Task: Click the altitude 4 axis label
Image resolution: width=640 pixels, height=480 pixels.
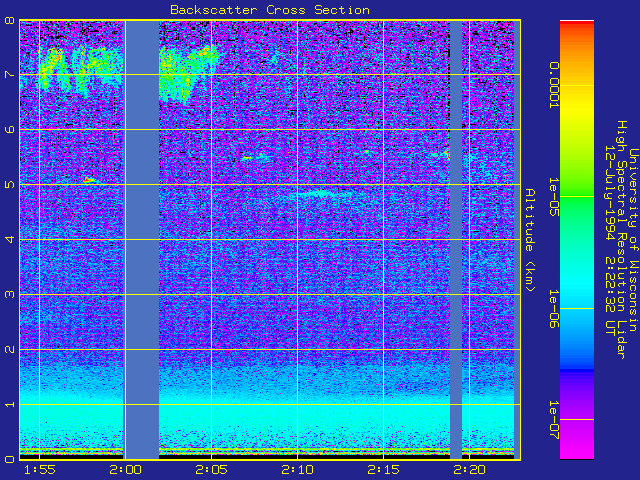Action: [9, 239]
